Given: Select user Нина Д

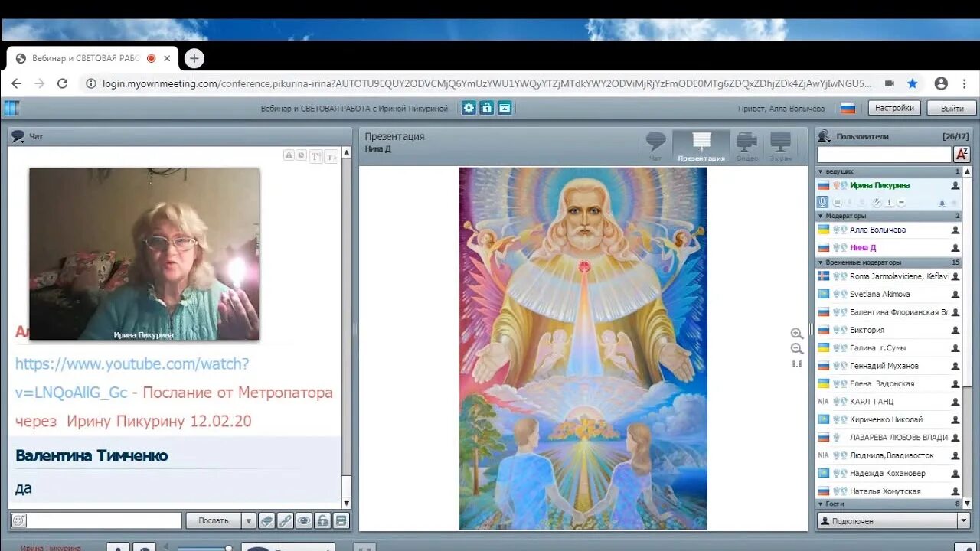Looking at the screenshot, I should coord(863,248).
